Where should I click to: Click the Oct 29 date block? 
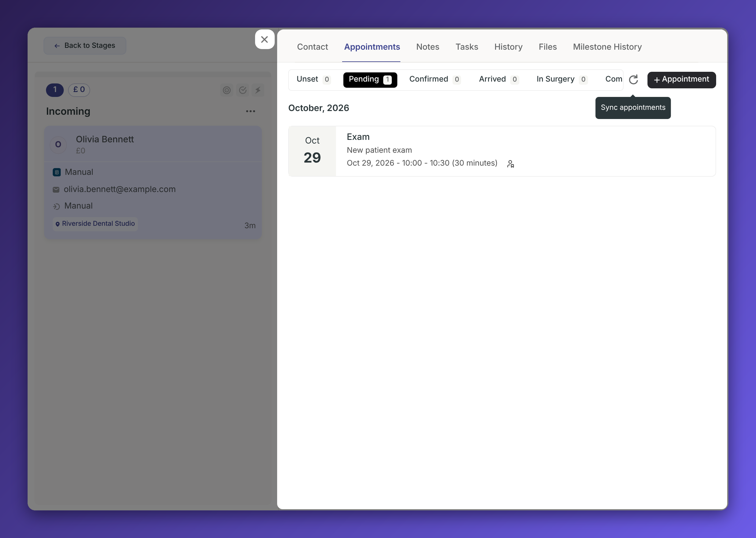312,152
